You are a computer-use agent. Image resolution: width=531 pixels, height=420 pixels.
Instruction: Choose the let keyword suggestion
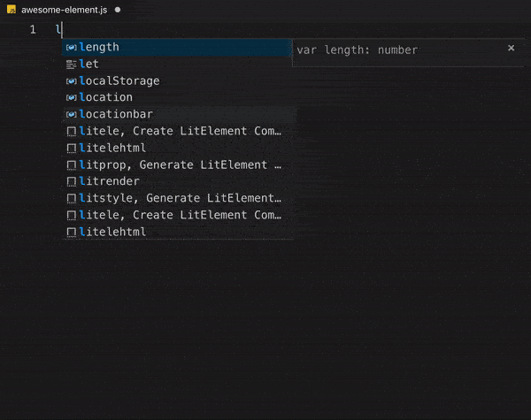click(x=89, y=64)
